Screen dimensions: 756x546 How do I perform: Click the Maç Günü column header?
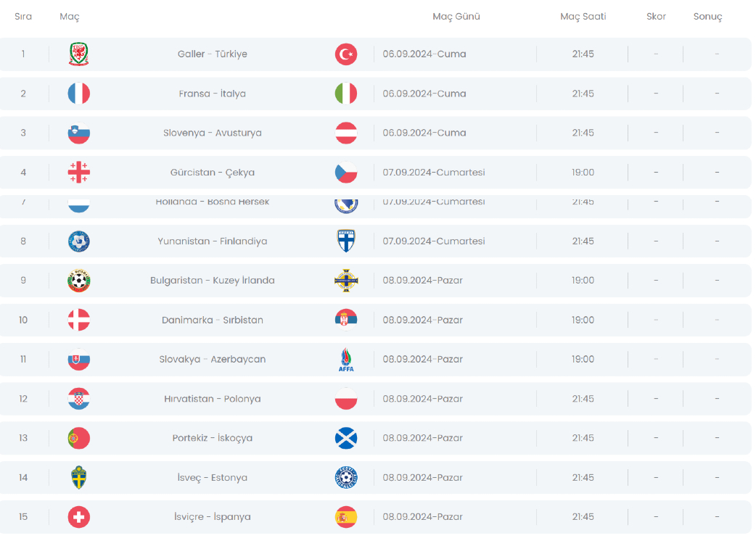click(x=456, y=17)
